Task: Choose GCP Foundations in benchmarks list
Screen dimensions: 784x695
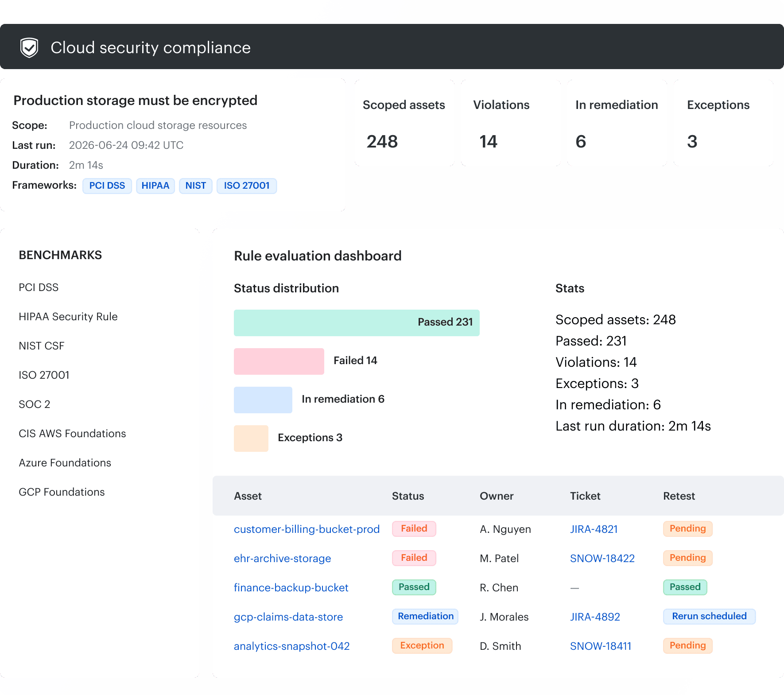Action: pyautogui.click(x=62, y=492)
